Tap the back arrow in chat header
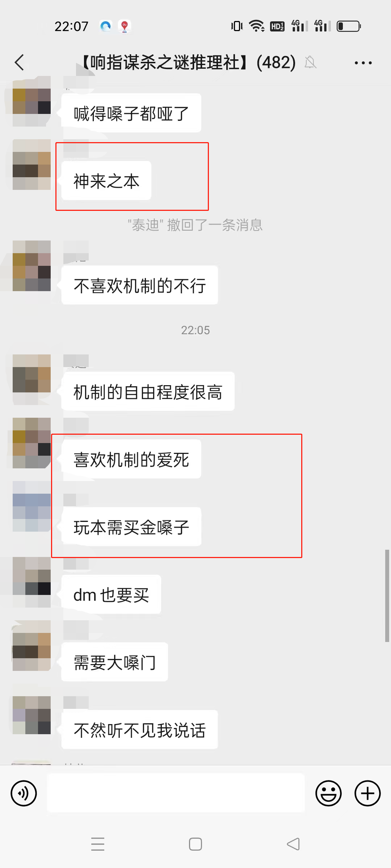Screen dimensions: 391x868 click(19, 63)
